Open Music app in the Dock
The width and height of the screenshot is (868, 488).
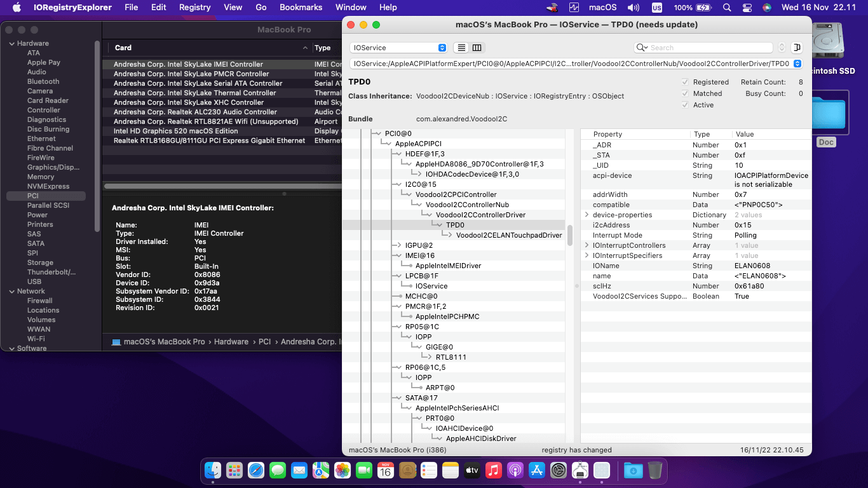494,470
